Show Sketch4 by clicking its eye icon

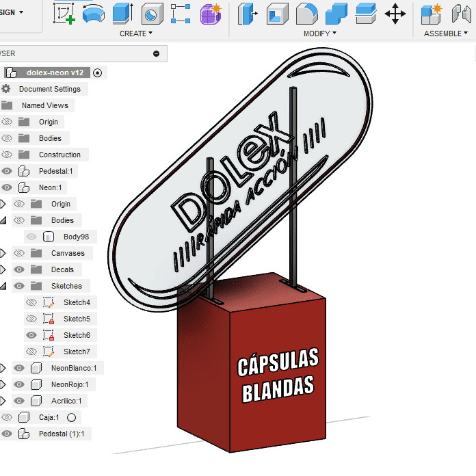[31, 302]
